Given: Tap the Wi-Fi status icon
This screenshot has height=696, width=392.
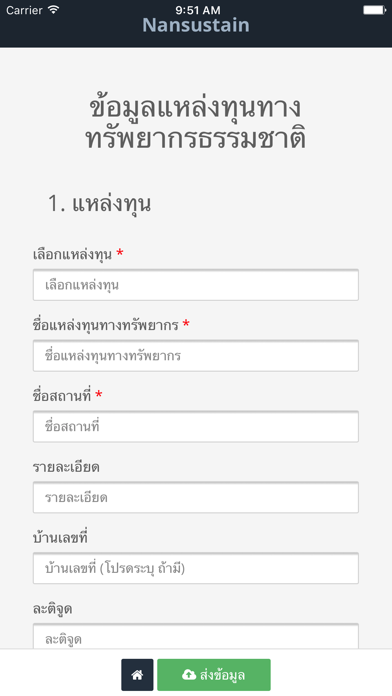Looking at the screenshot, I should coord(54,10).
